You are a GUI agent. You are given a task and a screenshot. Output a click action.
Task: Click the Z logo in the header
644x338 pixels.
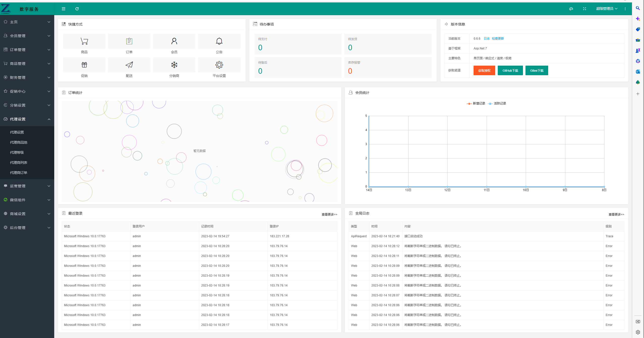pyautogui.click(x=6, y=9)
